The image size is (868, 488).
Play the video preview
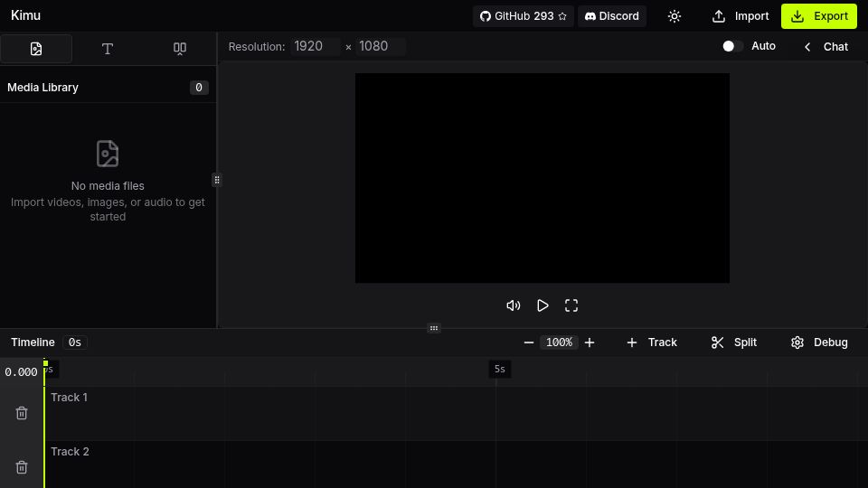[542, 305]
